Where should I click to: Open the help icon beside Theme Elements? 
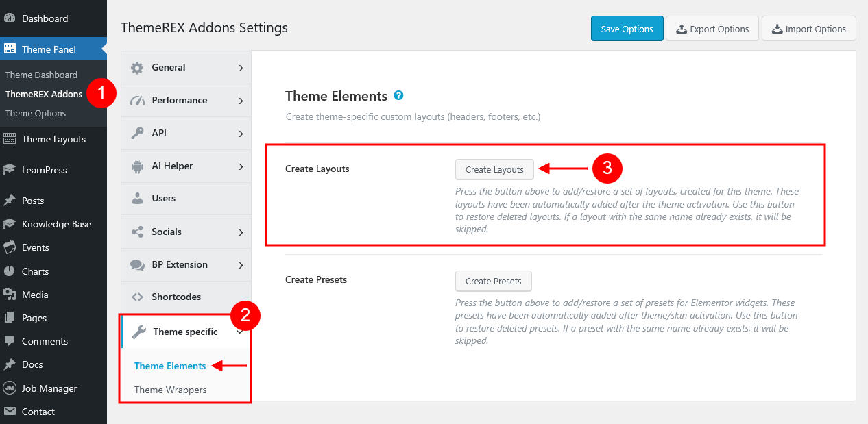pos(398,96)
